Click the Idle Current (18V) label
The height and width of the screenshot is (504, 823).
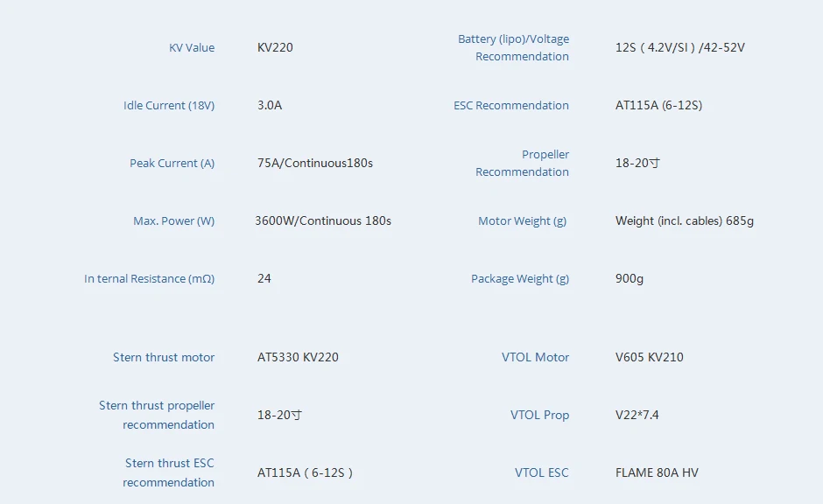(x=169, y=105)
